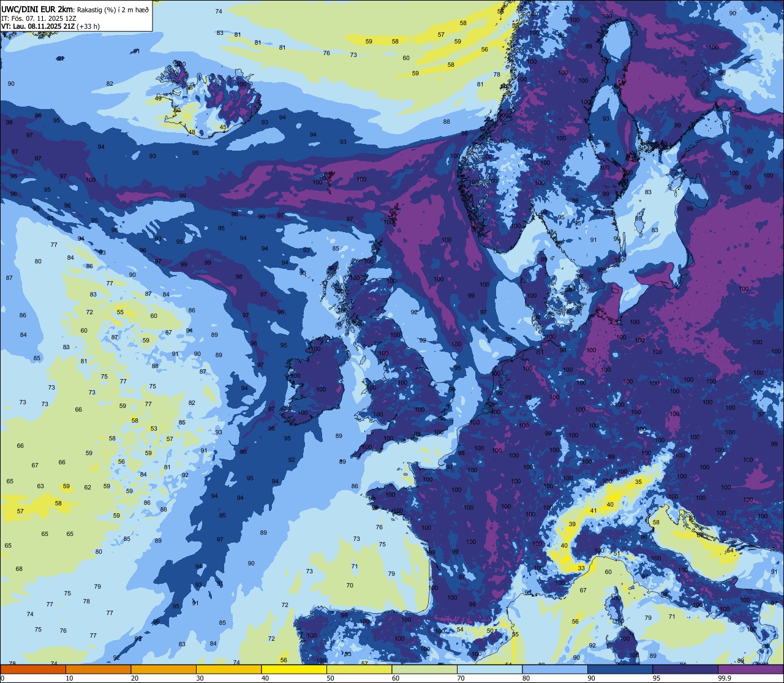Click the "20" legend tick label

[135, 678]
